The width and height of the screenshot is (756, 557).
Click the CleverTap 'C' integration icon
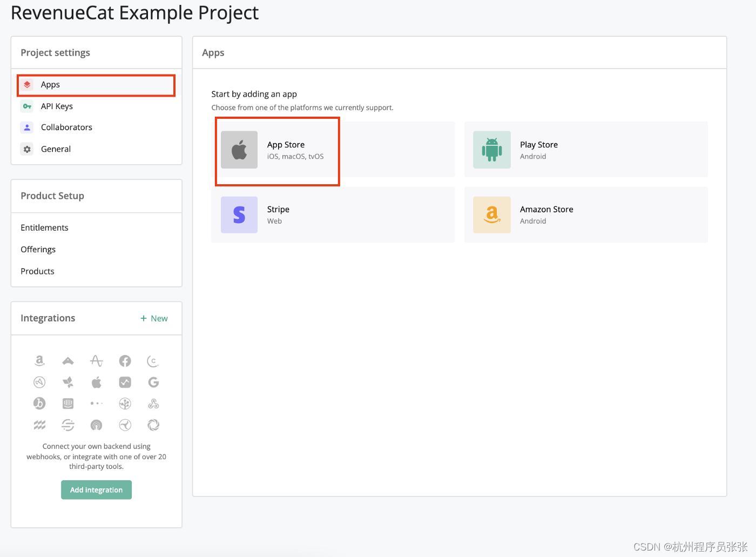[153, 361]
